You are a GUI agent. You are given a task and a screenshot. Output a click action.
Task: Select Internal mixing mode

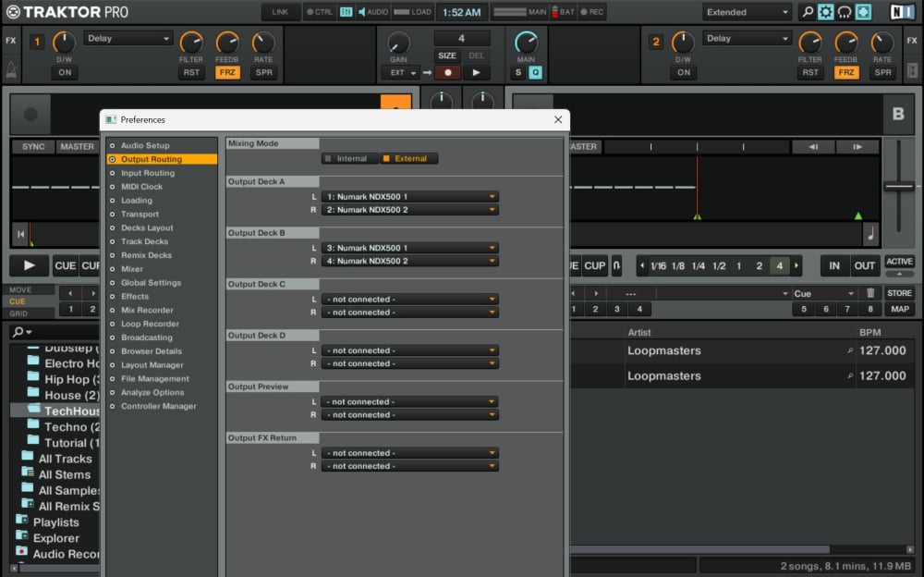click(x=350, y=159)
